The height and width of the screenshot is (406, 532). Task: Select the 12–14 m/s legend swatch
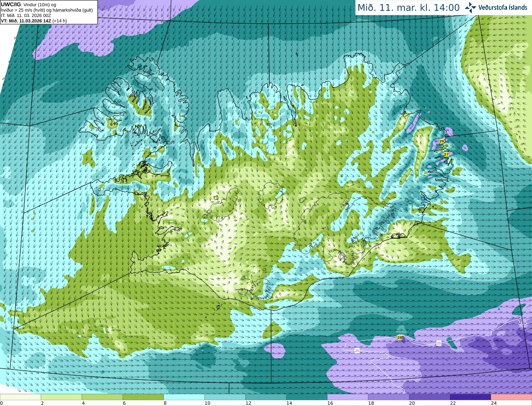[x=266, y=397]
